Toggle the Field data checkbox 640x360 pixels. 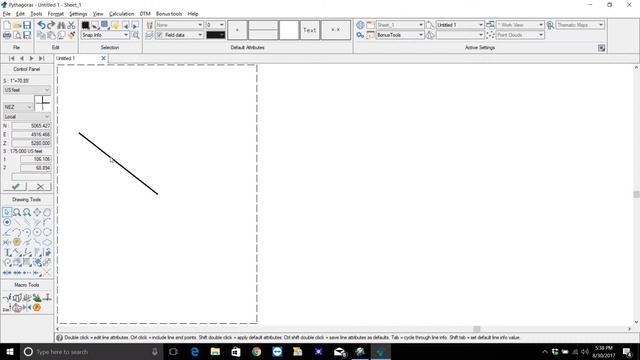pos(160,35)
